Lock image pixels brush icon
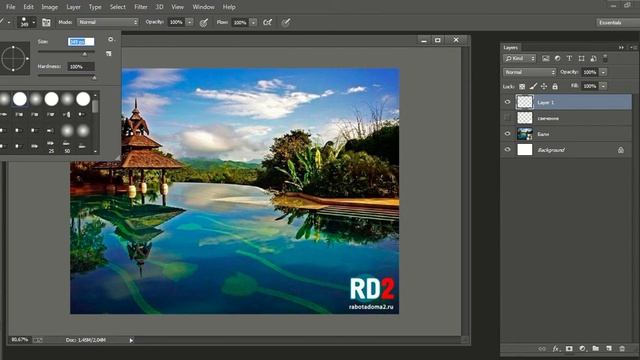The height and width of the screenshot is (360, 640). (533, 86)
